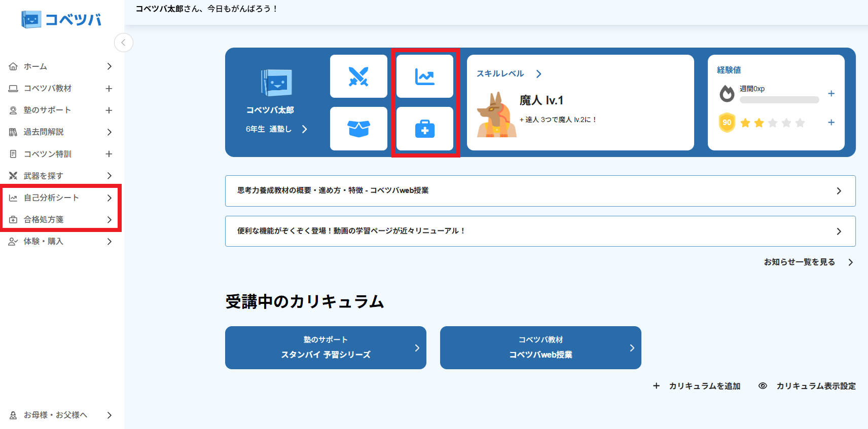Image resolution: width=868 pixels, height=429 pixels.
Task: Click the plus beside star rating
Action: (x=831, y=122)
